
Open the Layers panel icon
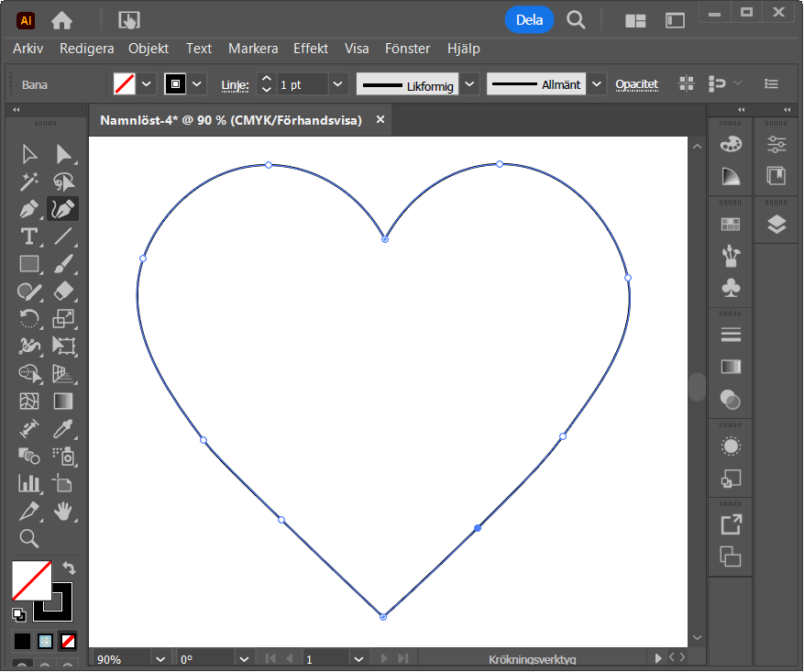pyautogui.click(x=776, y=225)
